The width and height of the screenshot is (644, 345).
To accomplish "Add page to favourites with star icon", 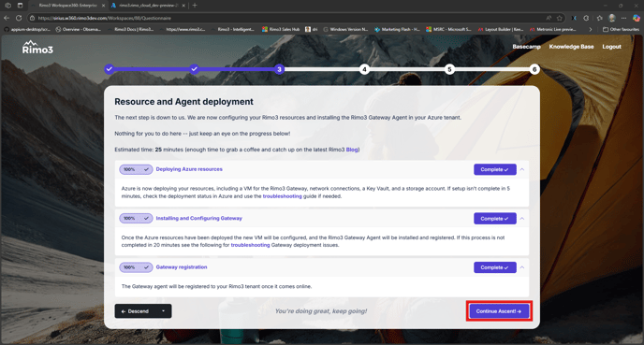I will click(560, 18).
